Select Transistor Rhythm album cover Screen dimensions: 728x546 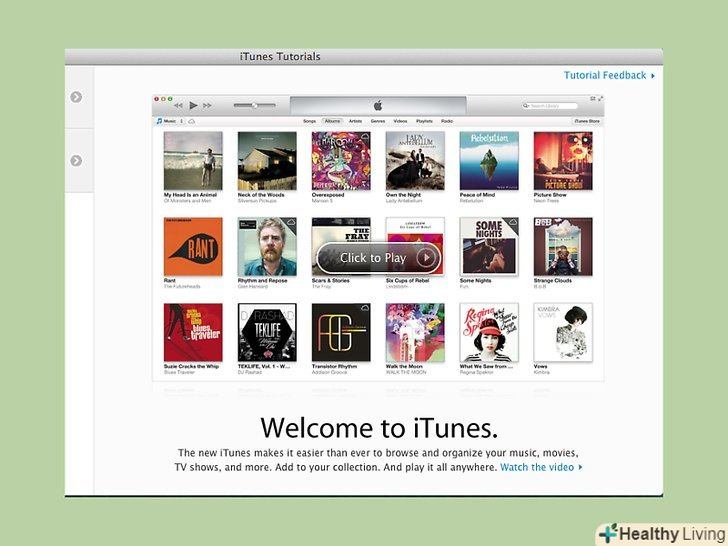341,332
